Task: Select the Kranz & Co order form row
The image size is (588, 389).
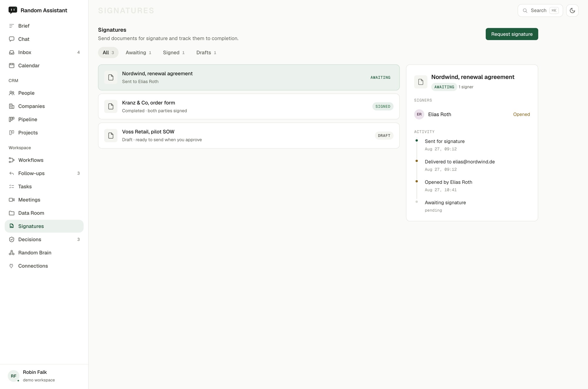Action: click(x=249, y=106)
